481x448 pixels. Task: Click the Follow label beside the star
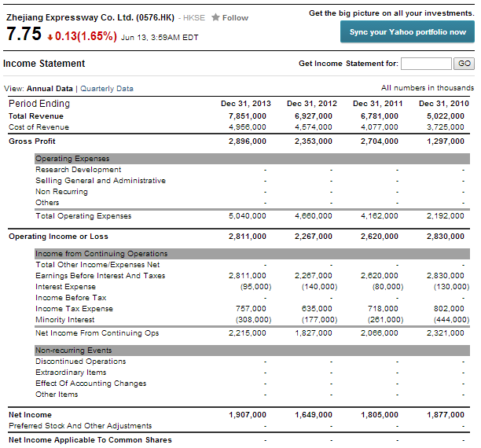pyautogui.click(x=235, y=18)
